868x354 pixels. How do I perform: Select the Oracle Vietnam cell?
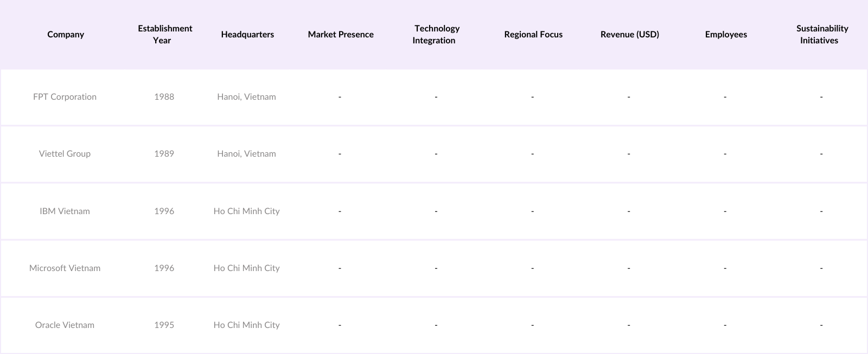(65, 325)
